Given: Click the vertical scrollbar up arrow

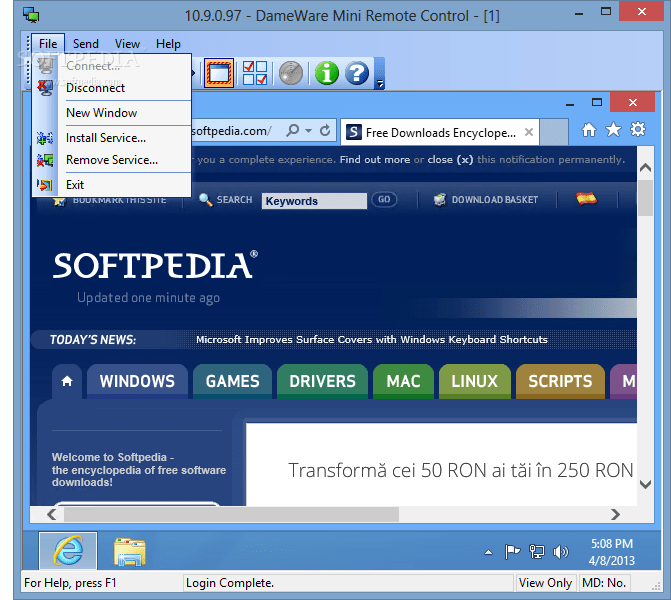Looking at the screenshot, I should coord(645,167).
